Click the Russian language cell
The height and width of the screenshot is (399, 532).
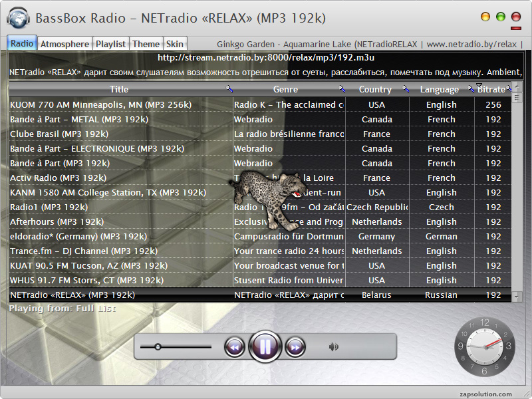coord(441,295)
